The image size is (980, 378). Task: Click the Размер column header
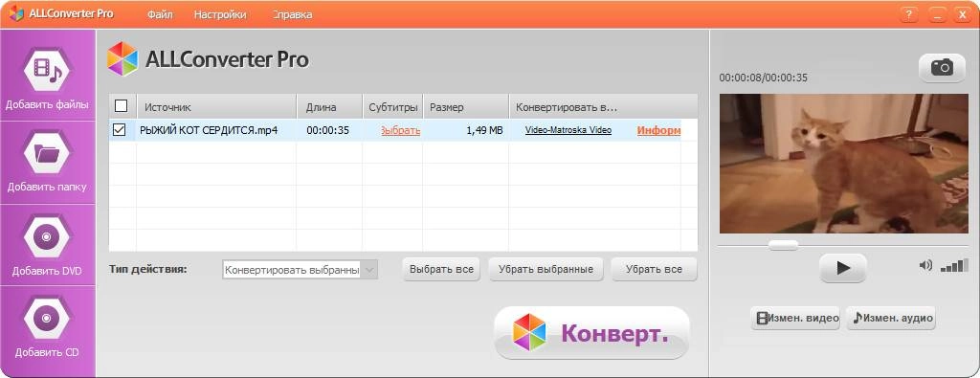[x=466, y=107]
